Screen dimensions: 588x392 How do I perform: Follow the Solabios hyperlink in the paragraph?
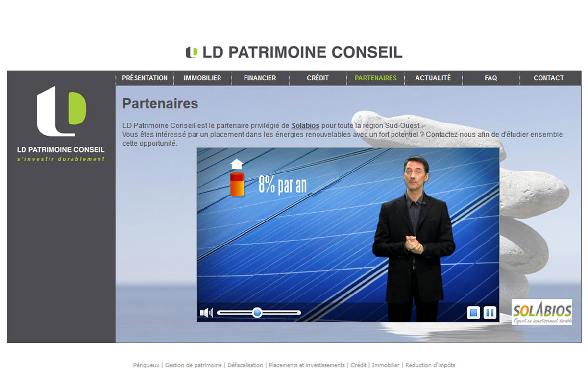[x=305, y=126]
